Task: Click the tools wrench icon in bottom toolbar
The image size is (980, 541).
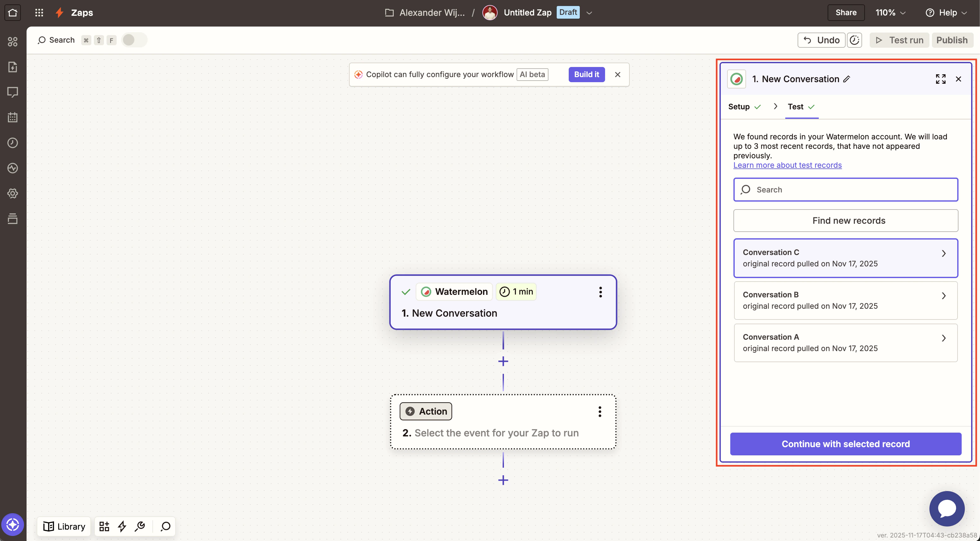Action: click(x=140, y=526)
